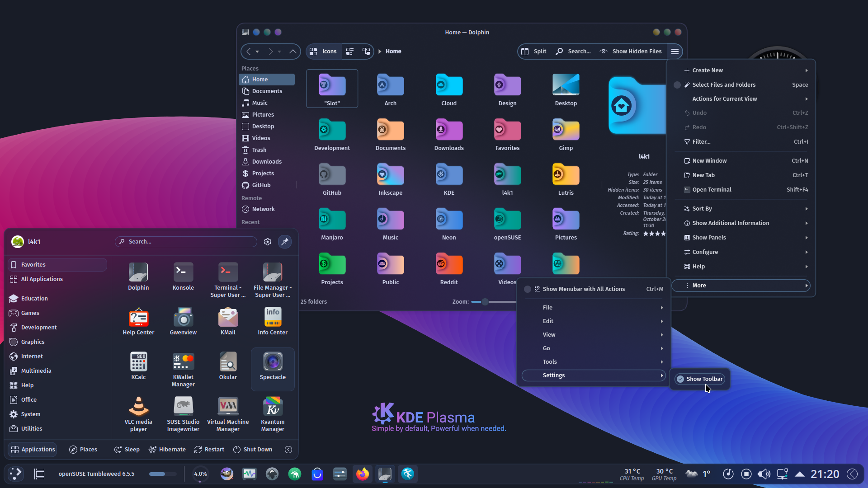This screenshot has height=488, width=868.
Task: Open the back-history dropdown arrow in Dolphin
Action: 257,52
